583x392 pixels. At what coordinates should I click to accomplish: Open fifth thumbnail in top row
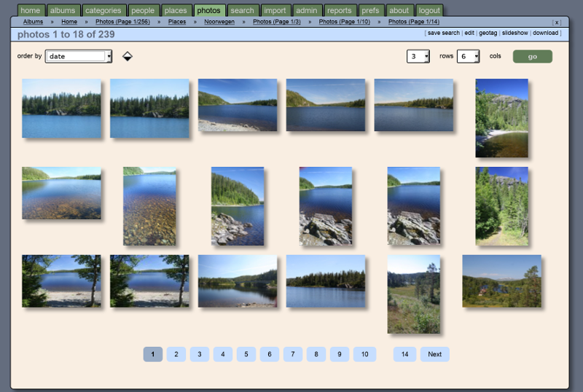pos(414,105)
